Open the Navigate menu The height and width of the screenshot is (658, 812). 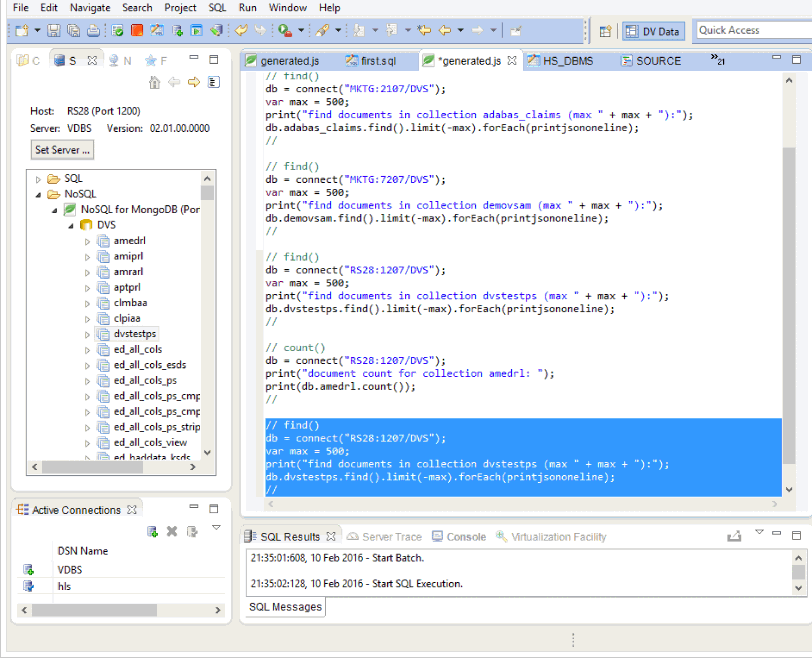(90, 8)
